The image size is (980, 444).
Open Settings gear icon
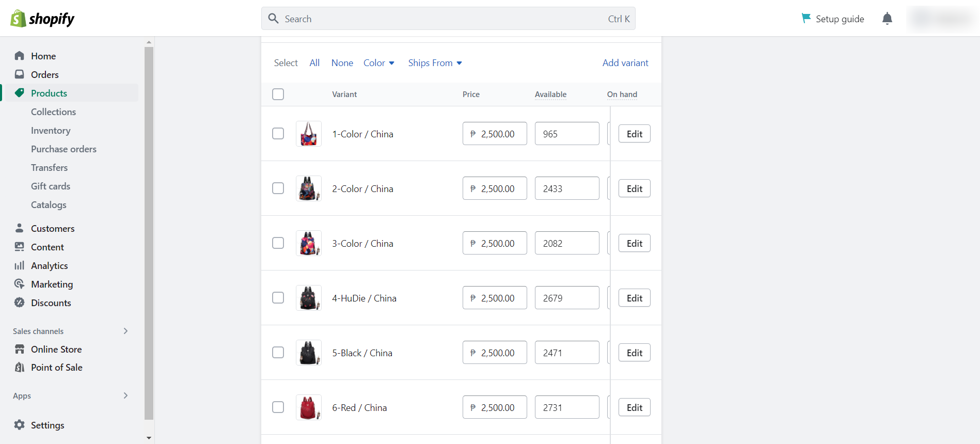[x=20, y=425]
